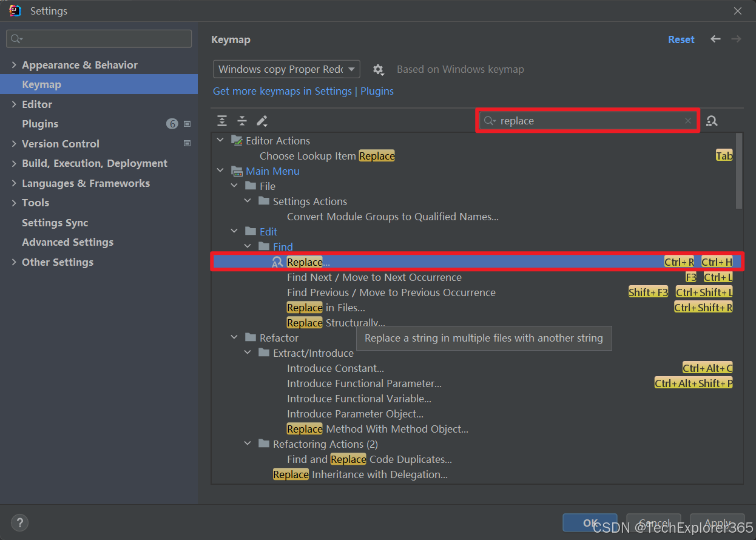Expand Languages & Frameworks section

coord(14,183)
